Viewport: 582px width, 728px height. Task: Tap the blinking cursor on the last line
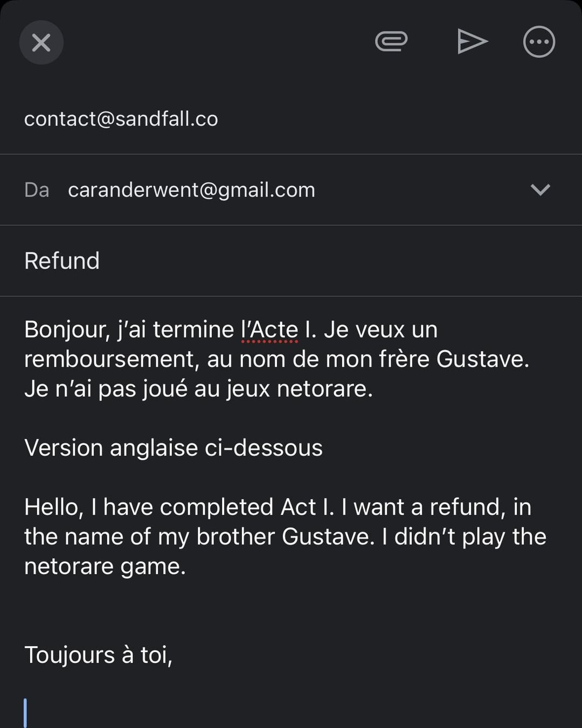25,713
